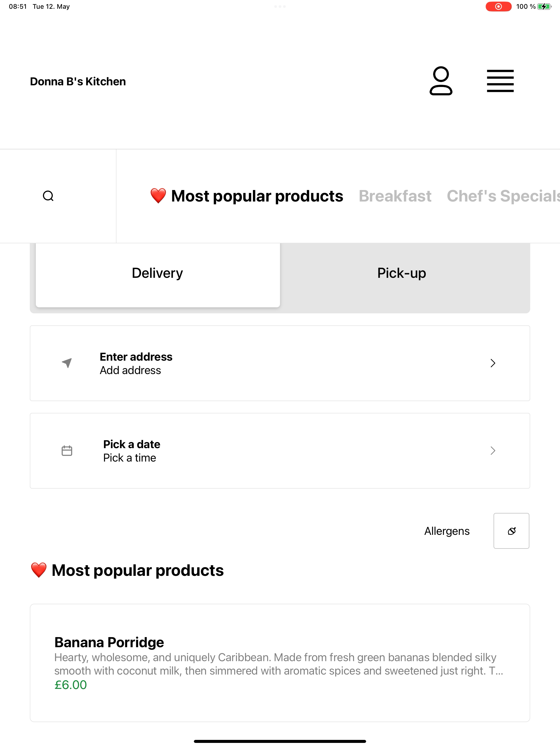
Task: Click the calendar icon
Action: point(67,451)
